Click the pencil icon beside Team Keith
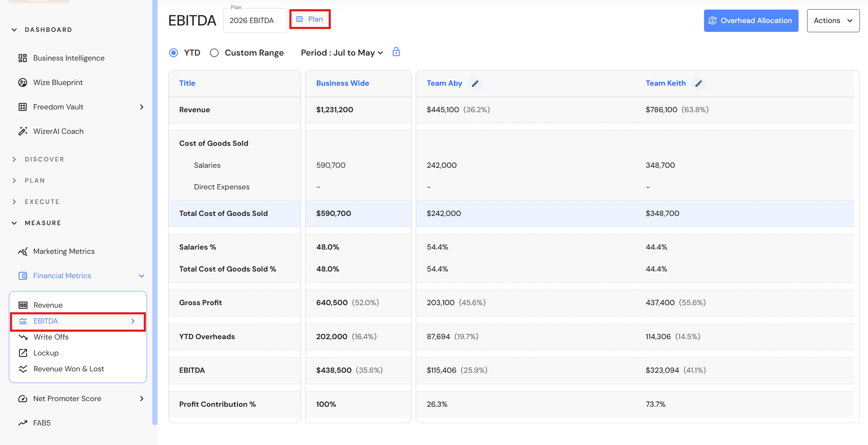Viewport: 868px width, 445px height. [x=698, y=84]
